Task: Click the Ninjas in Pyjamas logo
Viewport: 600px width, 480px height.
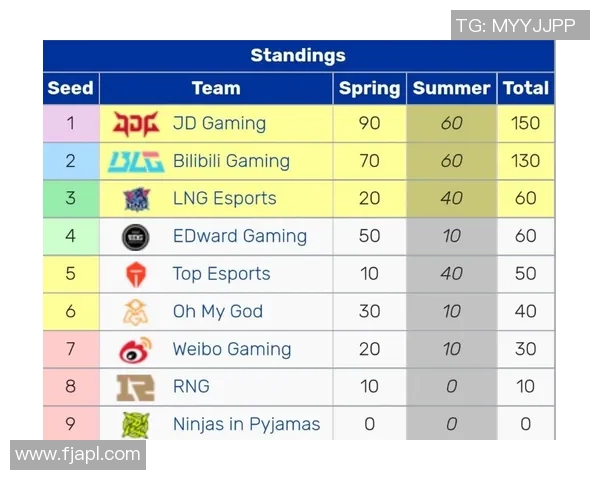Action: point(135,424)
